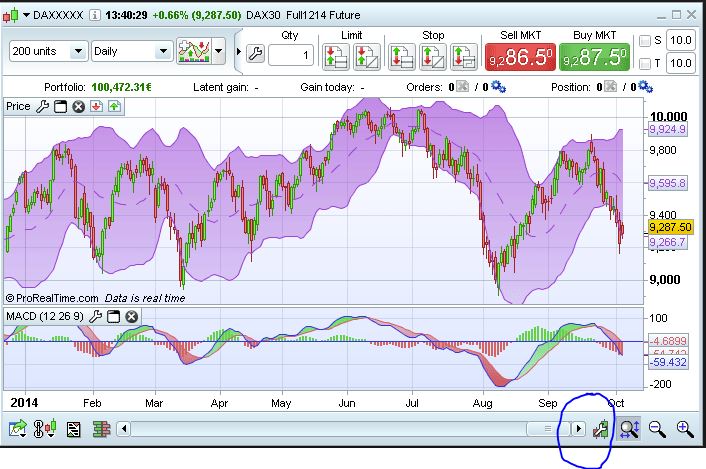Open the 200 units dropdown
This screenshot has height=469, width=706.
[x=48, y=51]
